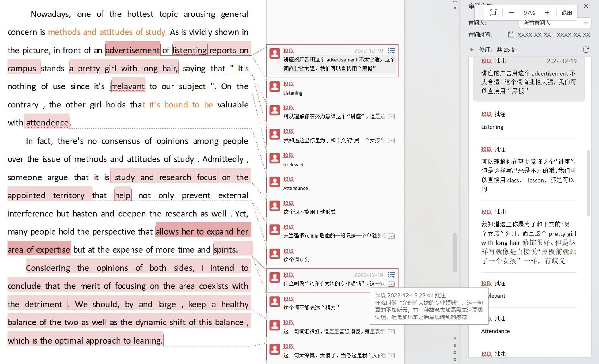Click highlighted word spirits. in document
The height and width of the screenshot is (364, 599).
click(226, 250)
